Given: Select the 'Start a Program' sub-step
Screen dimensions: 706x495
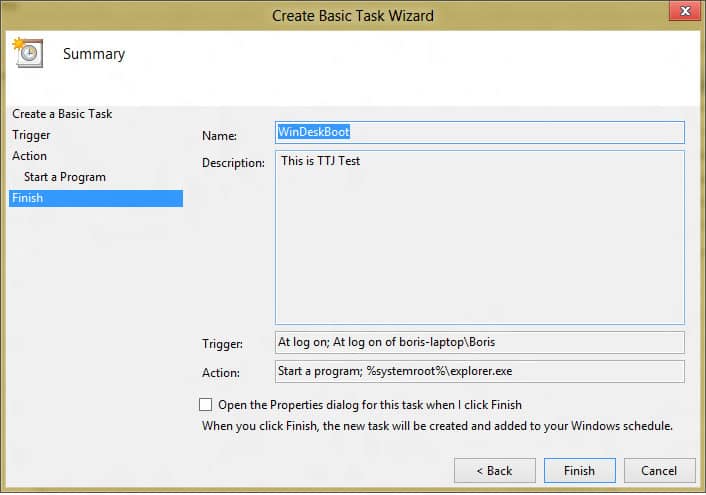Looking at the screenshot, I should (x=64, y=177).
